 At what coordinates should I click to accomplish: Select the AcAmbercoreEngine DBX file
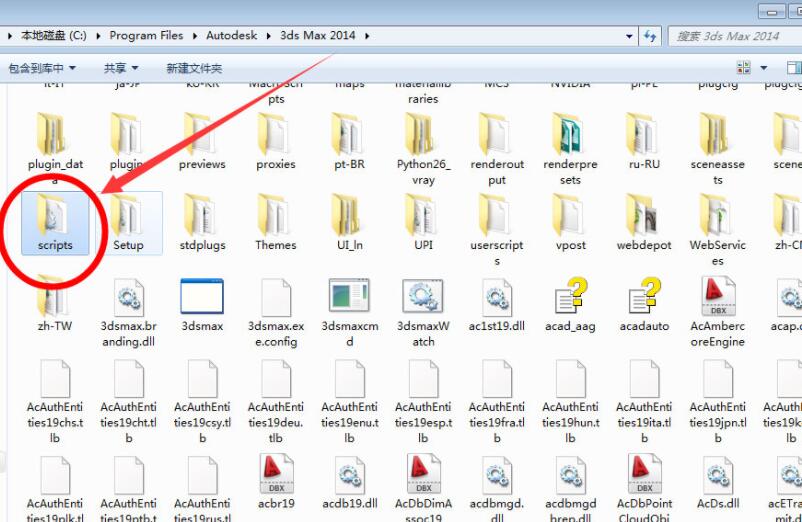point(717,298)
